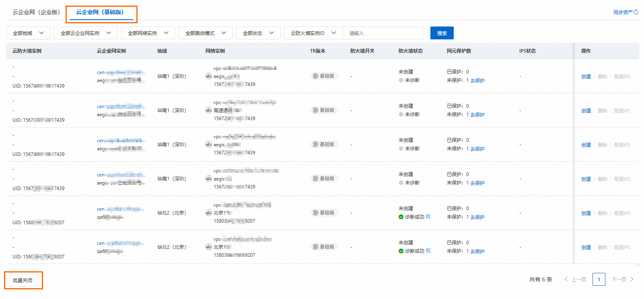Click the 地域 column header
This screenshot has height=299, width=644.
[162, 51]
